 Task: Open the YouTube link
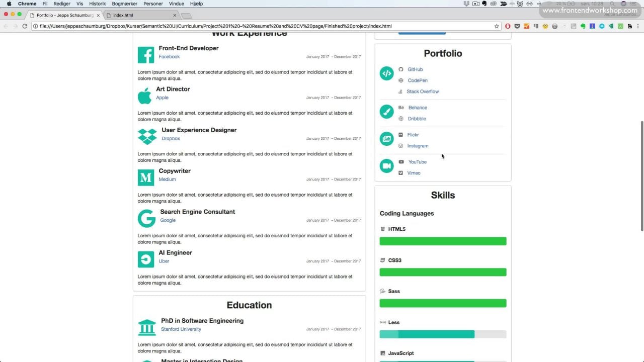click(417, 162)
